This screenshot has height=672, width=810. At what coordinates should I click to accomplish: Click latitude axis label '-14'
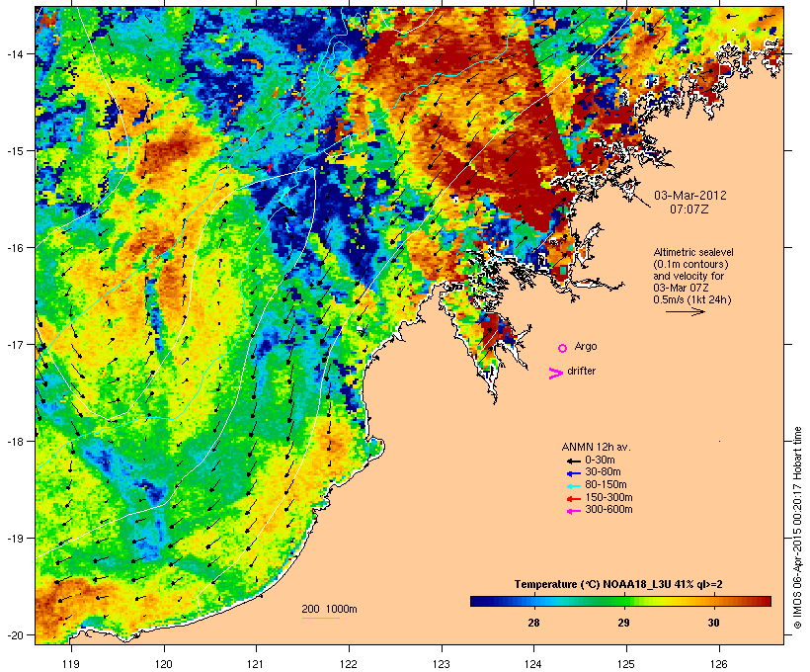click(x=14, y=53)
